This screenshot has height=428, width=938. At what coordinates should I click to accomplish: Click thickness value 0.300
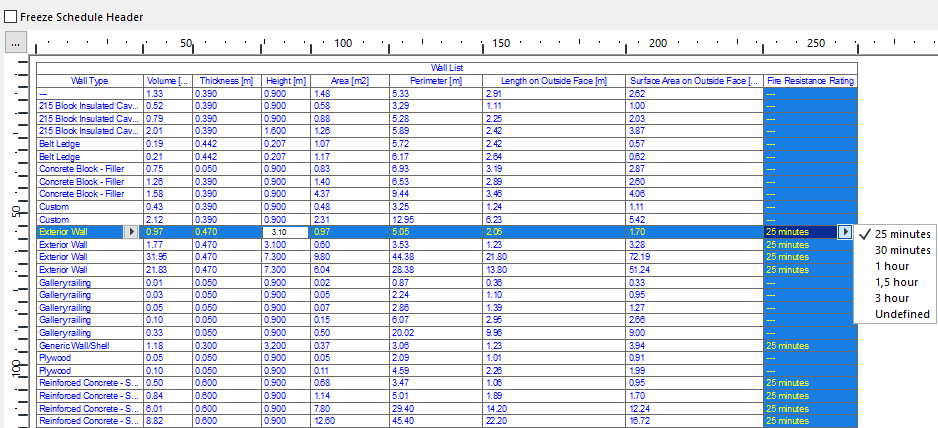click(x=207, y=346)
